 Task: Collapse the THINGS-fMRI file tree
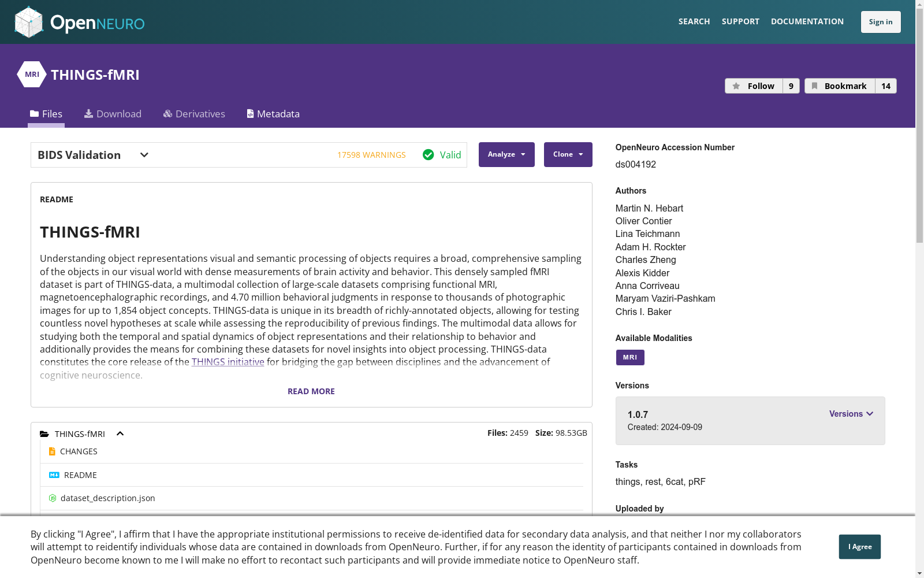coord(120,434)
